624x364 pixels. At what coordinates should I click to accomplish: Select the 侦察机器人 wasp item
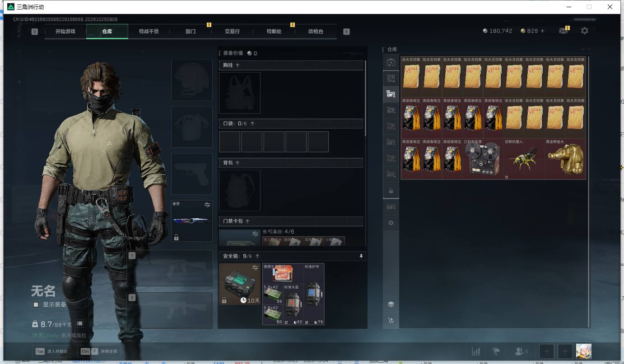pos(524,159)
